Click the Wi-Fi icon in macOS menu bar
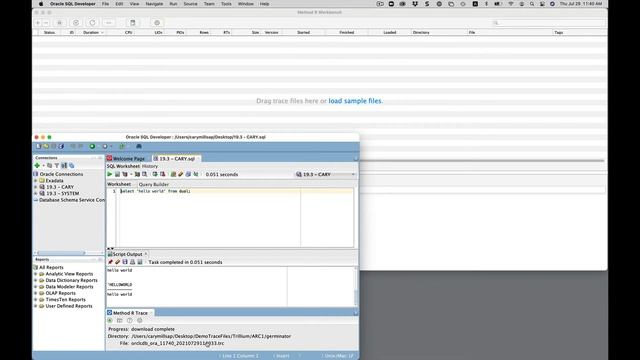 point(511,4)
